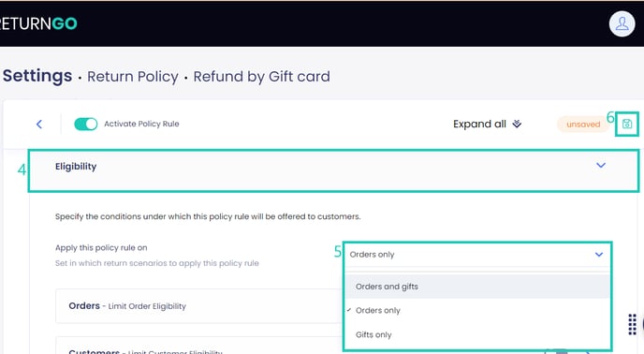644x354 pixels.
Task: Click the double-chevron icon beside Expand all
Action: coord(517,124)
